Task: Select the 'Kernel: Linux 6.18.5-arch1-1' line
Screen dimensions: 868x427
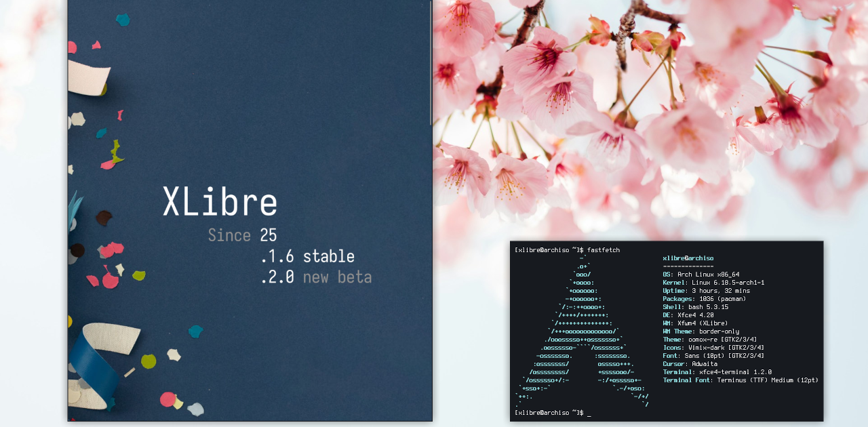Action: click(x=713, y=283)
